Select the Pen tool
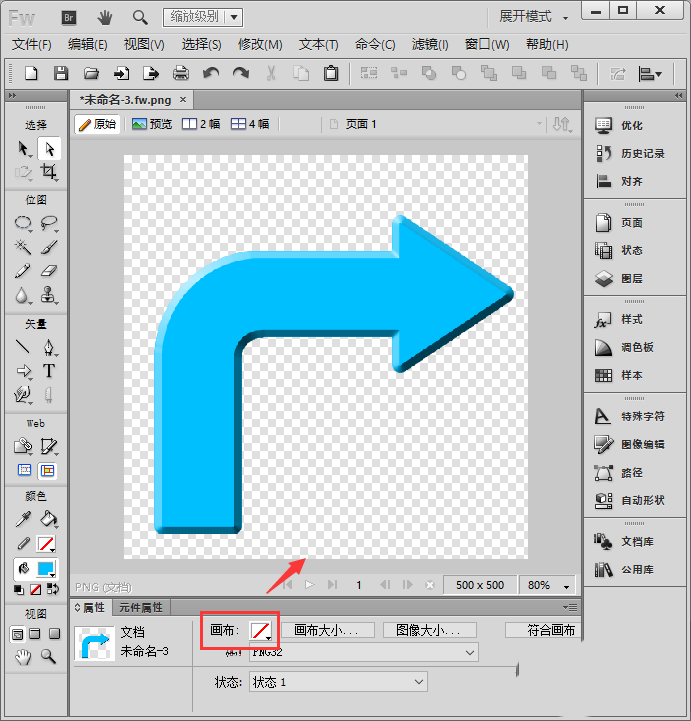This screenshot has width=691, height=721. [49, 347]
